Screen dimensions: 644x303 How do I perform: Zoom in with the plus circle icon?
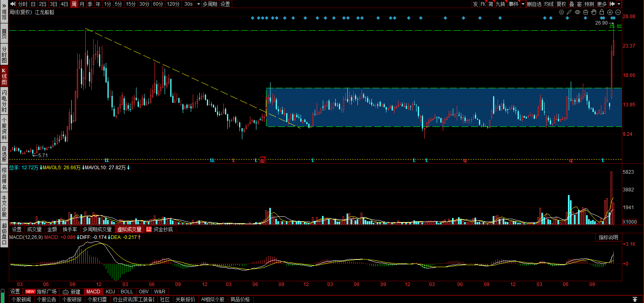point(610,12)
